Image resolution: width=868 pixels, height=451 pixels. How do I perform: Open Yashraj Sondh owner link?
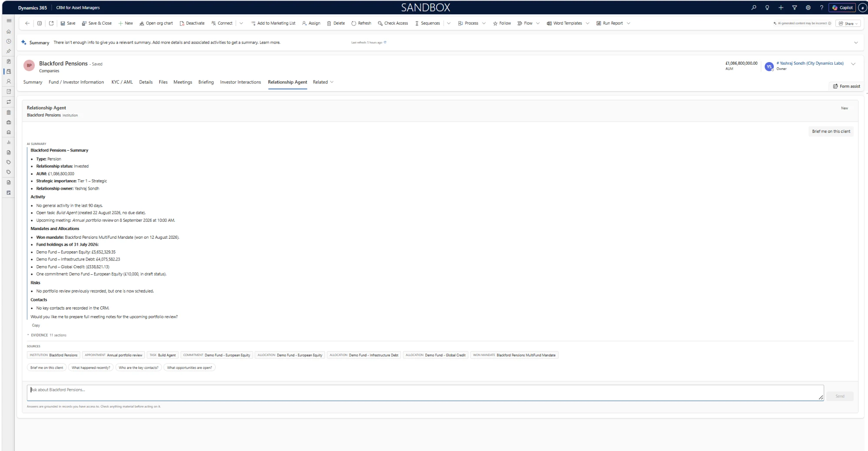pos(810,63)
